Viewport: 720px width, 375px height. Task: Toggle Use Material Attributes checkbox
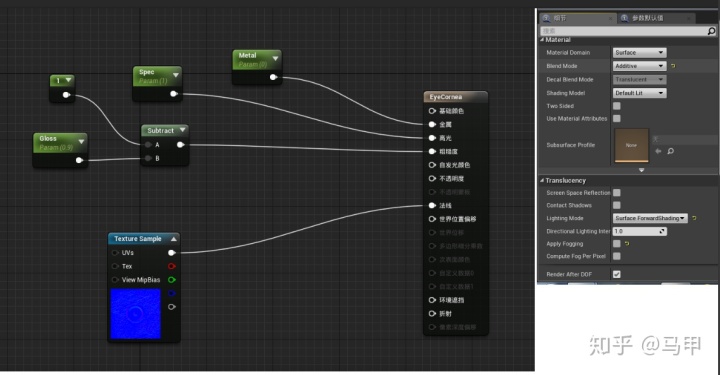[617, 118]
